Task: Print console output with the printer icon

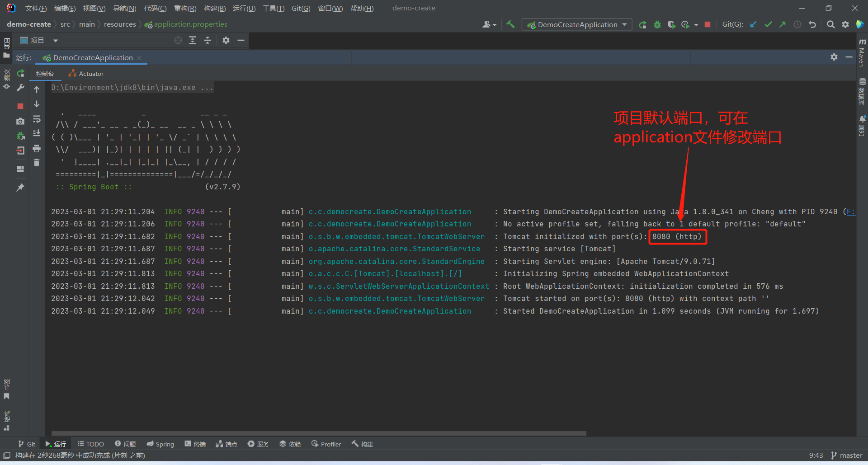Action: point(37,148)
